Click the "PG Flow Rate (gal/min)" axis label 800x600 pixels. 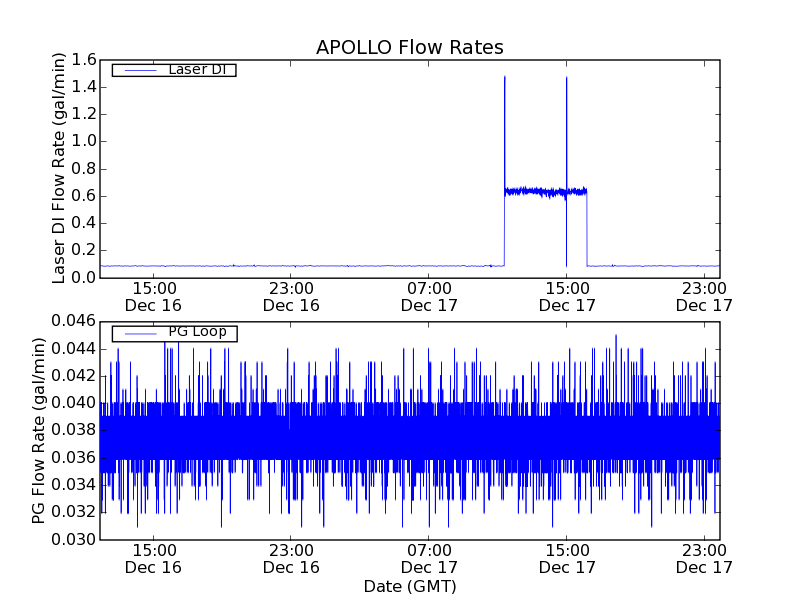tap(39, 430)
